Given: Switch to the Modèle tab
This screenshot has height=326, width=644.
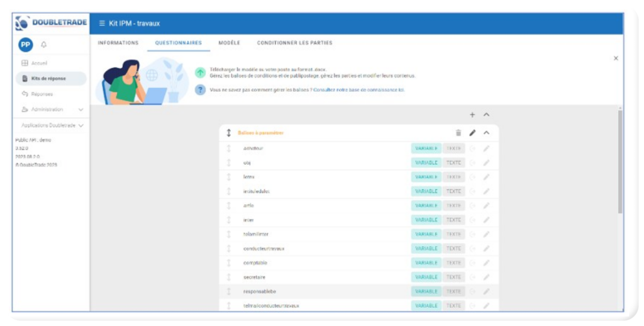Looking at the screenshot, I should 229,43.
